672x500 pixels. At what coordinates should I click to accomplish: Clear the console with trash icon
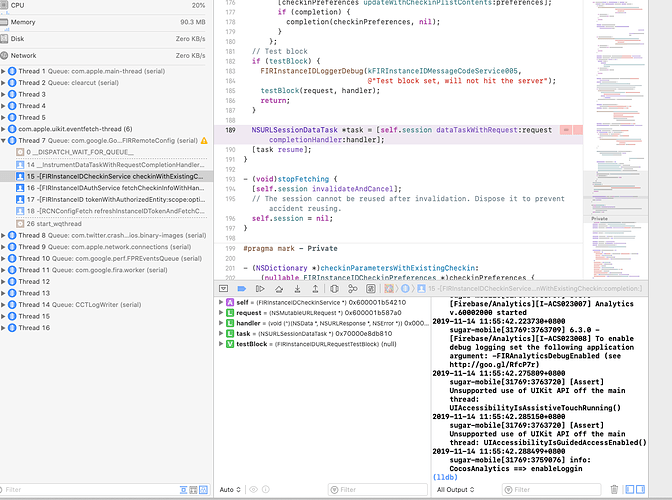click(614, 489)
